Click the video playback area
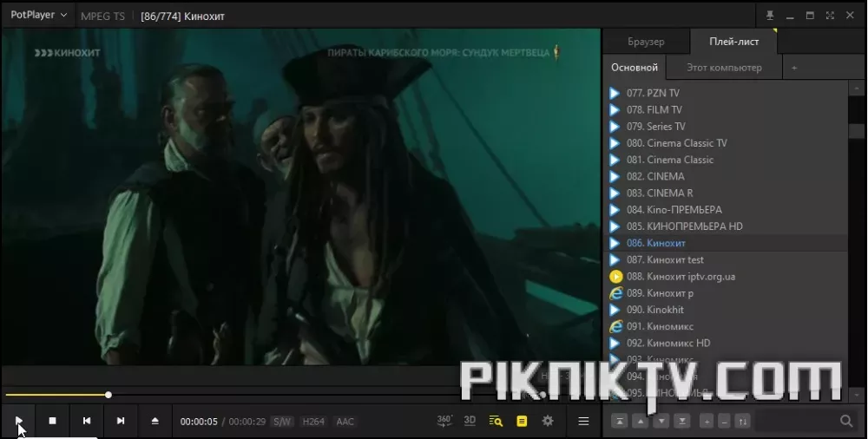Viewport: 868px width, 439px height. click(x=300, y=197)
